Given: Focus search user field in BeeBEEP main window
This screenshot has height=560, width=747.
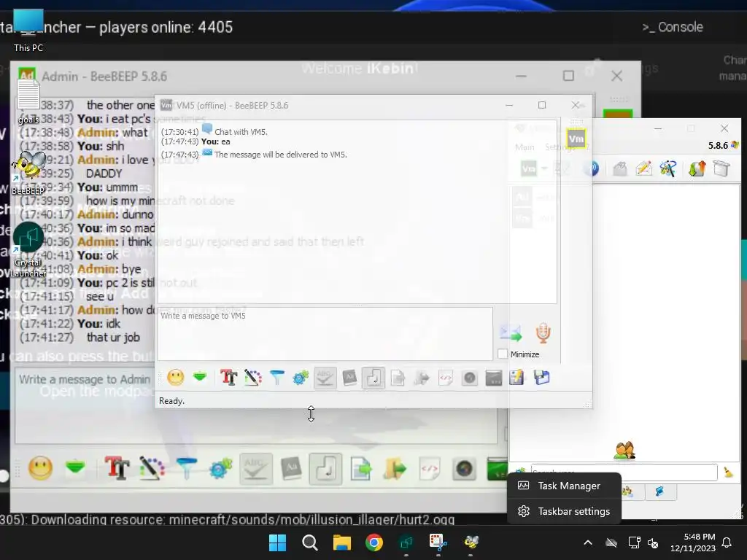Looking at the screenshot, I should coord(624,472).
